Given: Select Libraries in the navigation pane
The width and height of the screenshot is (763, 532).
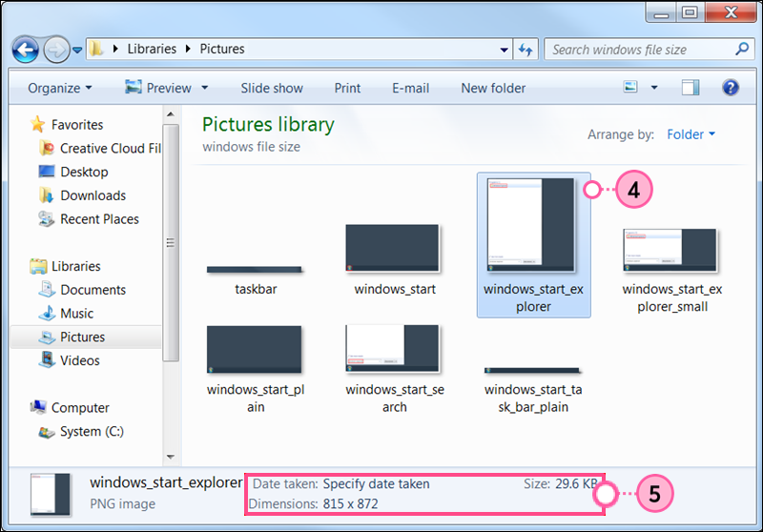Looking at the screenshot, I should pyautogui.click(x=76, y=267).
